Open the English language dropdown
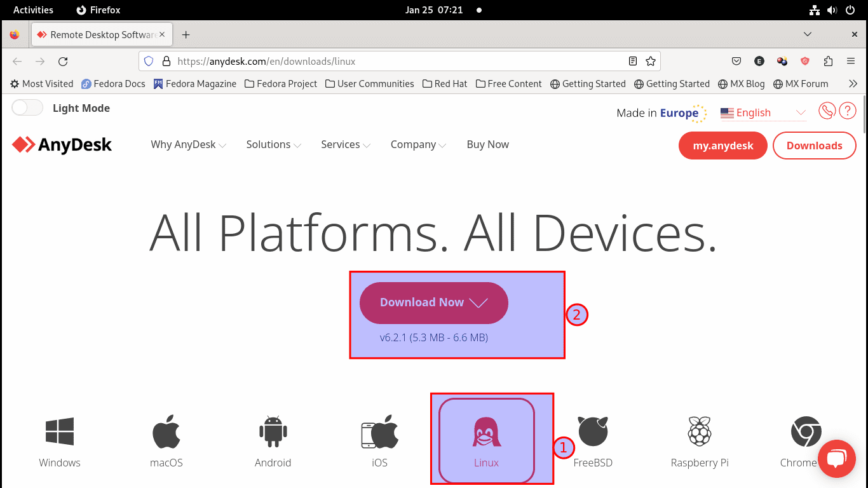 763,113
